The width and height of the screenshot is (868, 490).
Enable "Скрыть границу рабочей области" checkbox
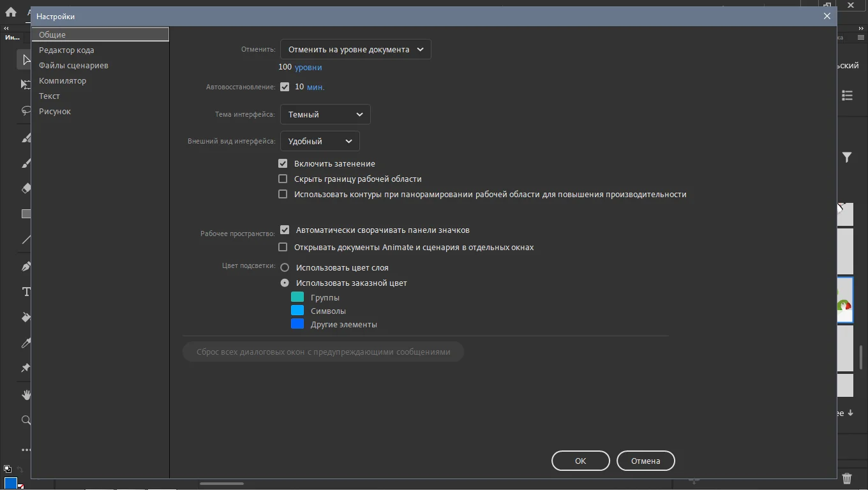(x=283, y=179)
